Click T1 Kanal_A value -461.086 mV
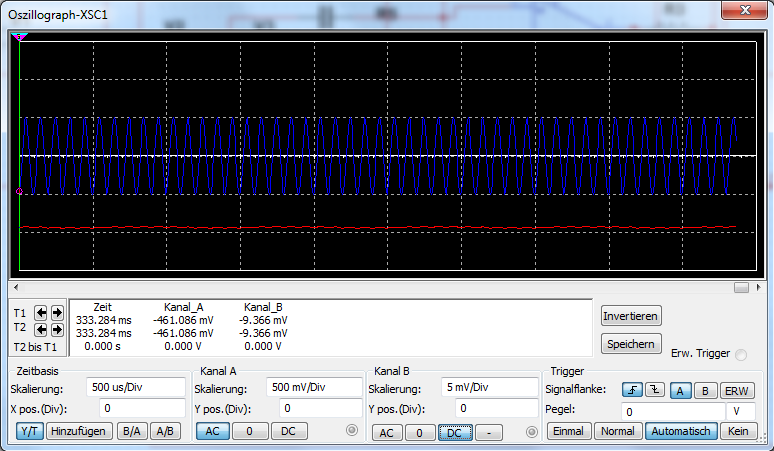The width and height of the screenshot is (774, 451). (183, 320)
